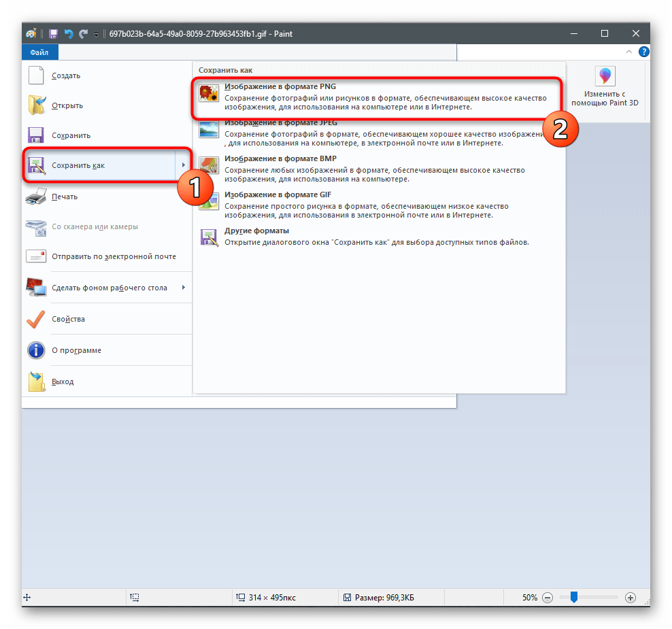Expand Сделать фоном рабочего стола submenu arrow
Image resolution: width=672 pixels, height=629 pixels.
184,288
